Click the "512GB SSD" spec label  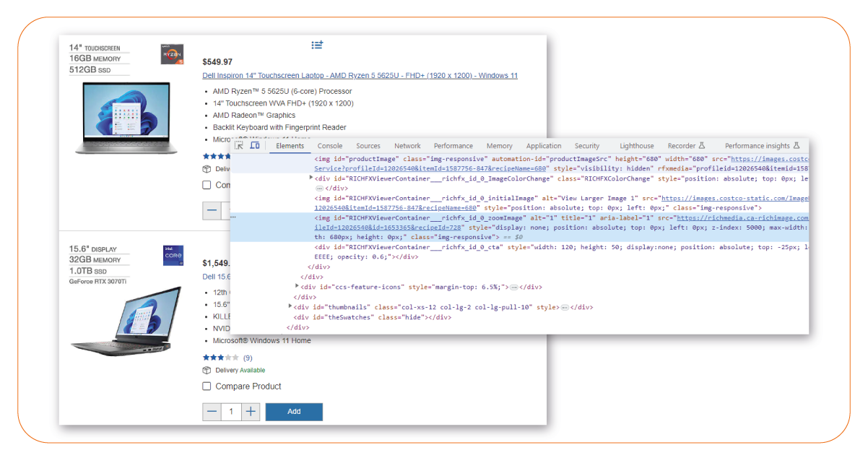90,69
